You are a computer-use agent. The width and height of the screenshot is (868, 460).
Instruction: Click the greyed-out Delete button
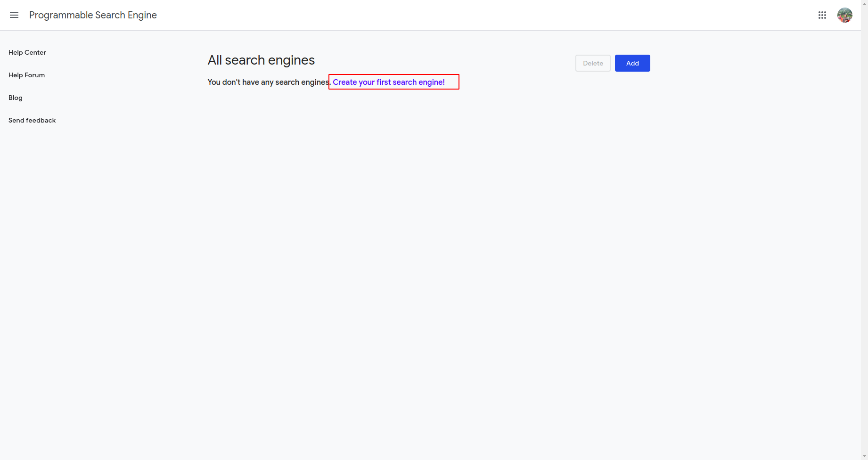tap(593, 63)
